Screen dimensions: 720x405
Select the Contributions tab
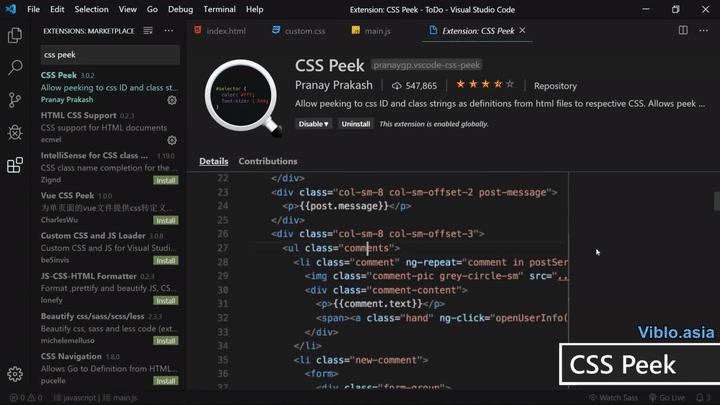(x=268, y=161)
